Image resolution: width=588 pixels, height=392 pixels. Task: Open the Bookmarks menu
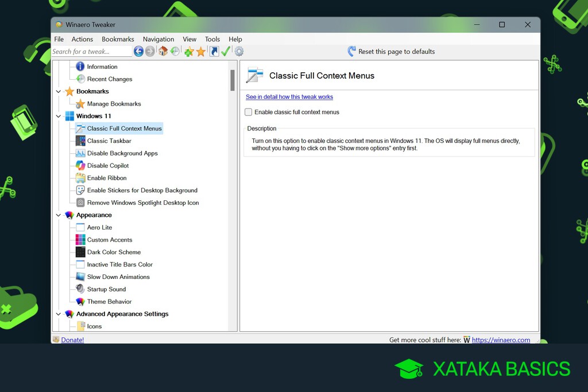coord(118,39)
